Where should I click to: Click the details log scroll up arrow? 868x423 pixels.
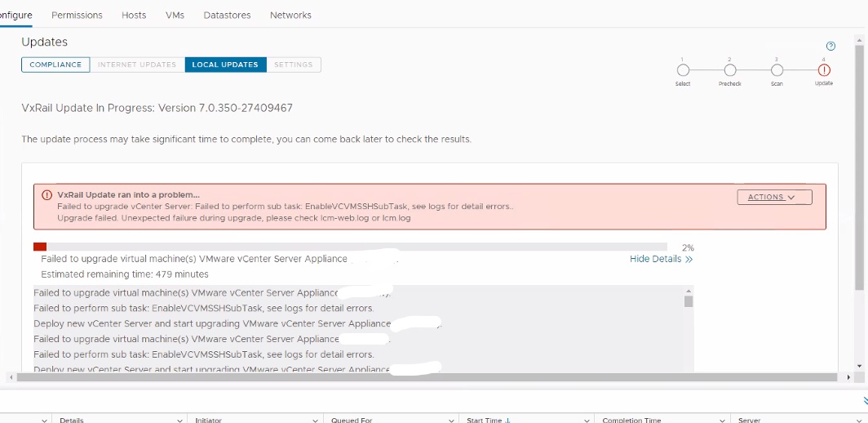(689, 291)
